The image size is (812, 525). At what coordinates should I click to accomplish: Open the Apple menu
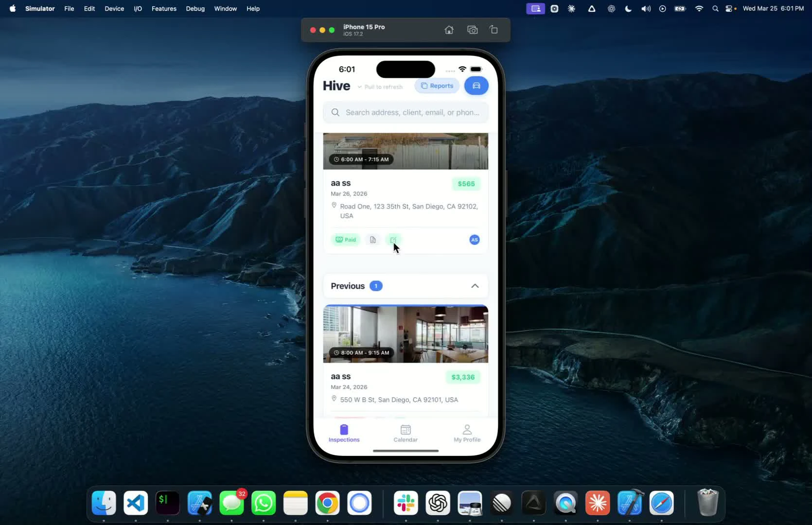point(13,9)
